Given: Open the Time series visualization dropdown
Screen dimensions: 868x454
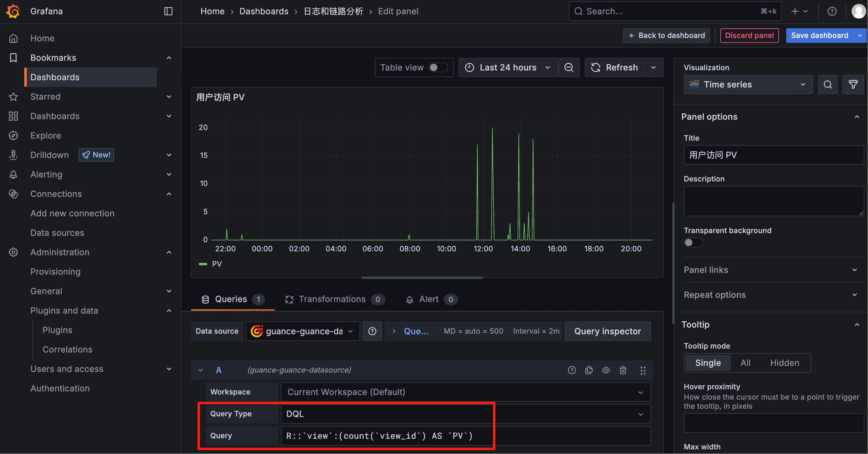Looking at the screenshot, I should pyautogui.click(x=748, y=84).
